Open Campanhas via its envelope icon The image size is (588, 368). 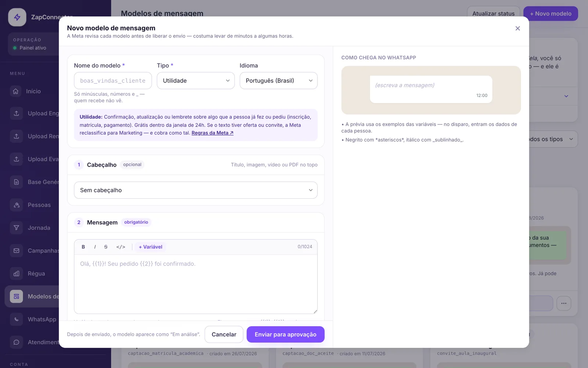[17, 251]
